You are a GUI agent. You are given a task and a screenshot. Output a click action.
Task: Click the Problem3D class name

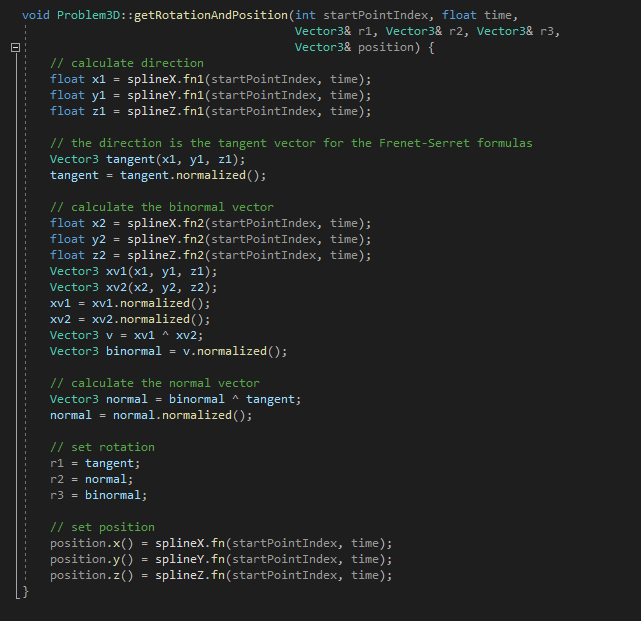coord(89,16)
